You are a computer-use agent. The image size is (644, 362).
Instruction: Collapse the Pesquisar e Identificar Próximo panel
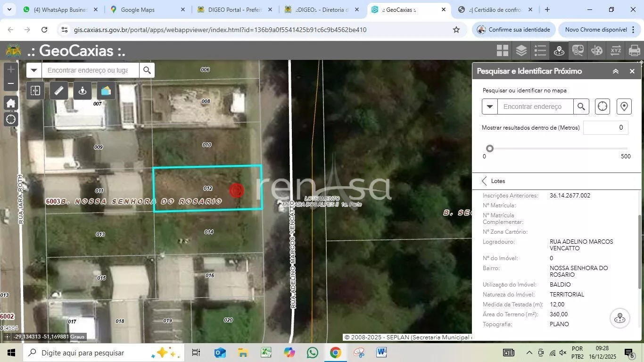(x=616, y=71)
